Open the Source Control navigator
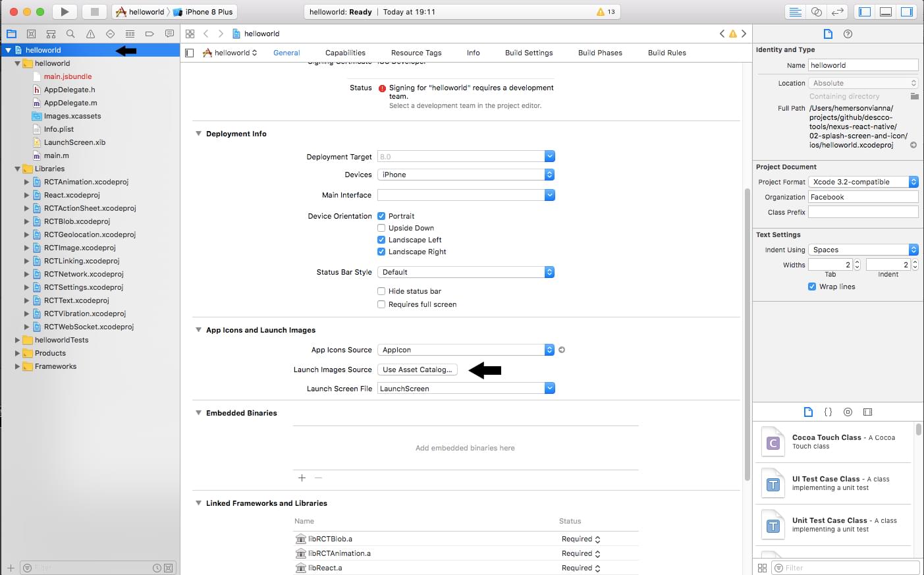924x575 pixels. 31,34
